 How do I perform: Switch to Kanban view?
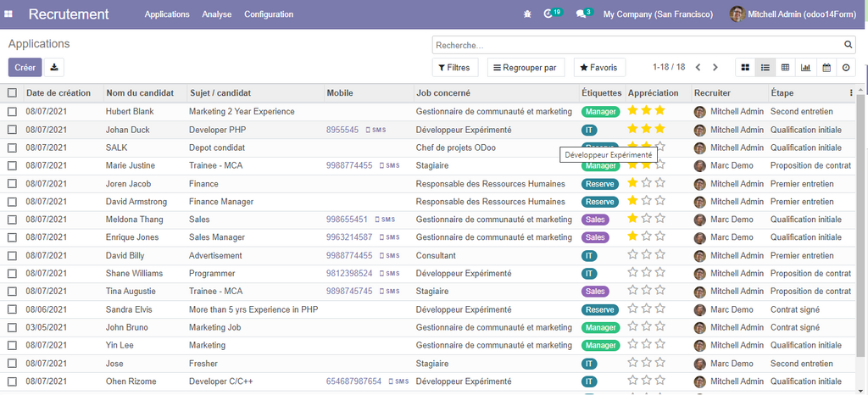coord(745,68)
